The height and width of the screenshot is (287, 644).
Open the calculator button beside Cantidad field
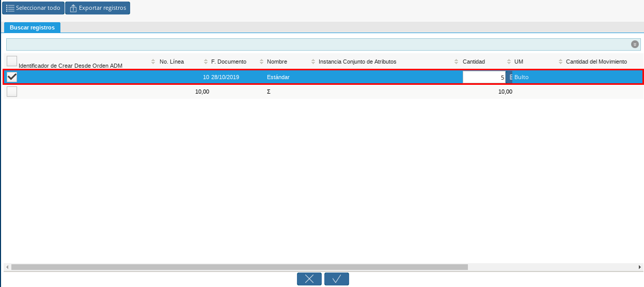click(x=509, y=77)
